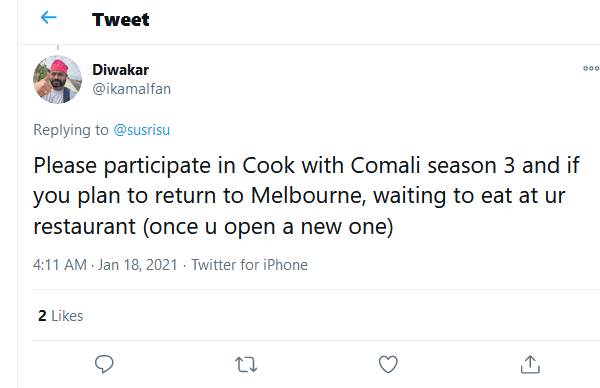The width and height of the screenshot is (600, 388).
Task: Retweet using the arrows icon
Action: point(246,364)
